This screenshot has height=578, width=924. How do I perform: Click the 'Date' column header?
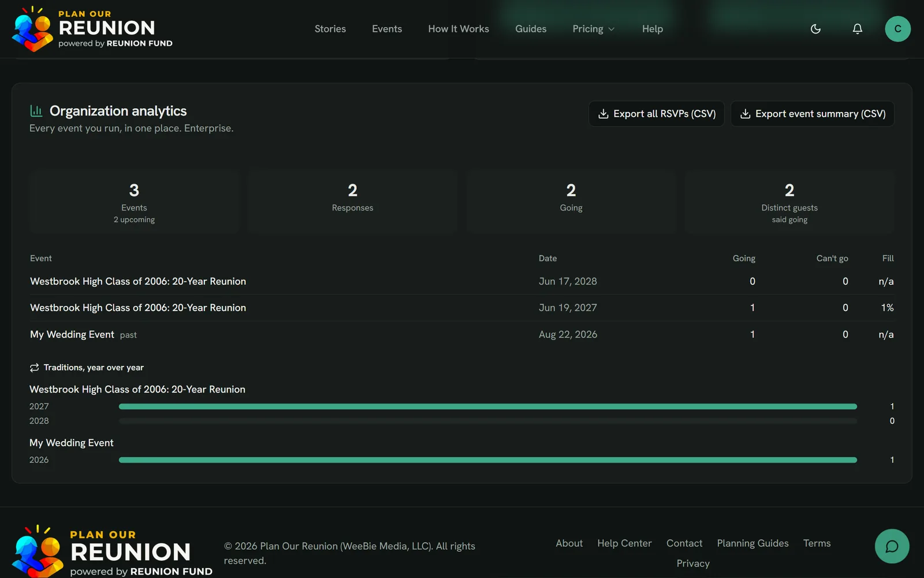(x=548, y=258)
